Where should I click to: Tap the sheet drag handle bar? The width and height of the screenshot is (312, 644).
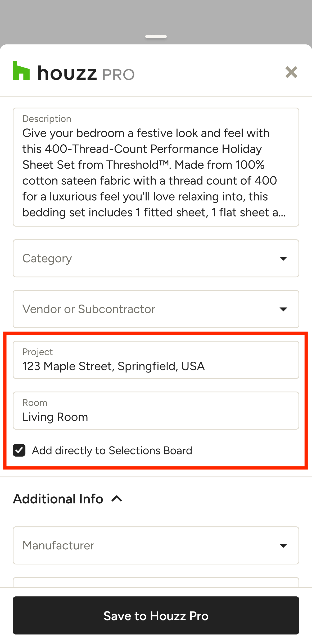point(156,36)
